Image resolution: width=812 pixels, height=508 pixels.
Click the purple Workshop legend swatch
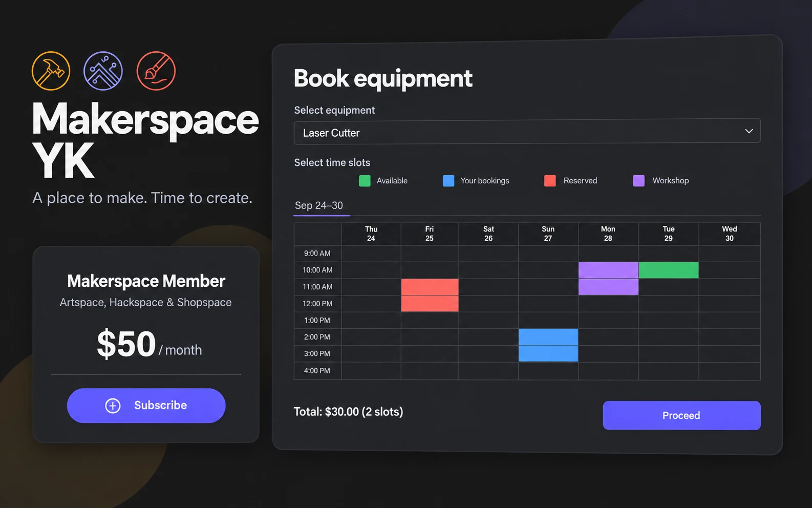pos(638,181)
